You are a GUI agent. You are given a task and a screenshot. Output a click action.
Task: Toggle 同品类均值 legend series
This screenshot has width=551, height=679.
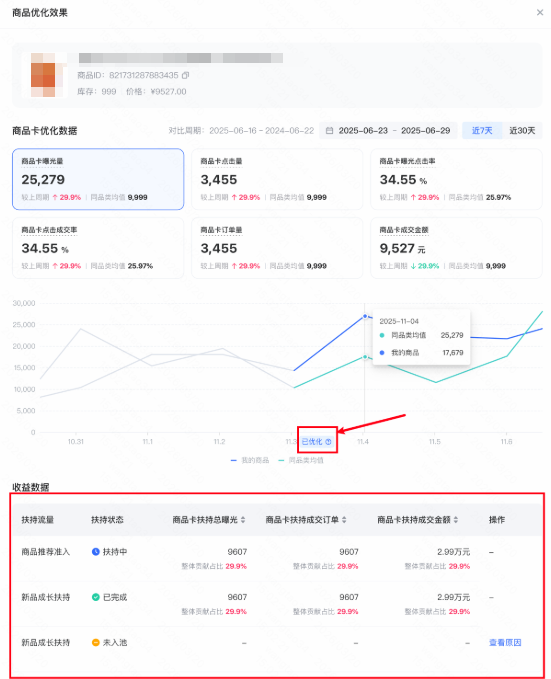[x=301, y=460]
